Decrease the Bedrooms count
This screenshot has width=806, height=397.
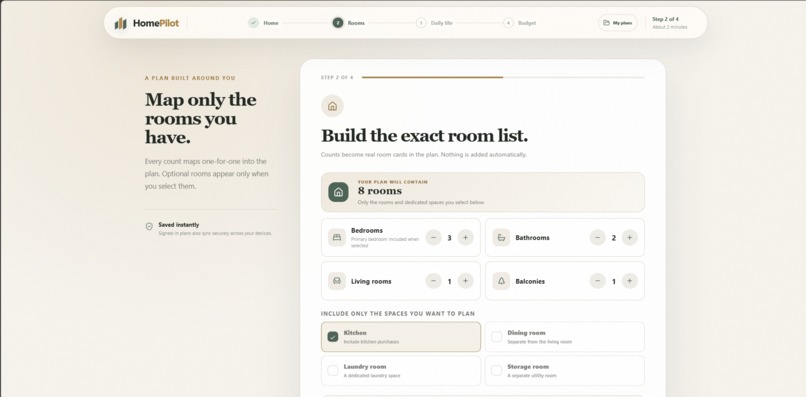coord(433,238)
